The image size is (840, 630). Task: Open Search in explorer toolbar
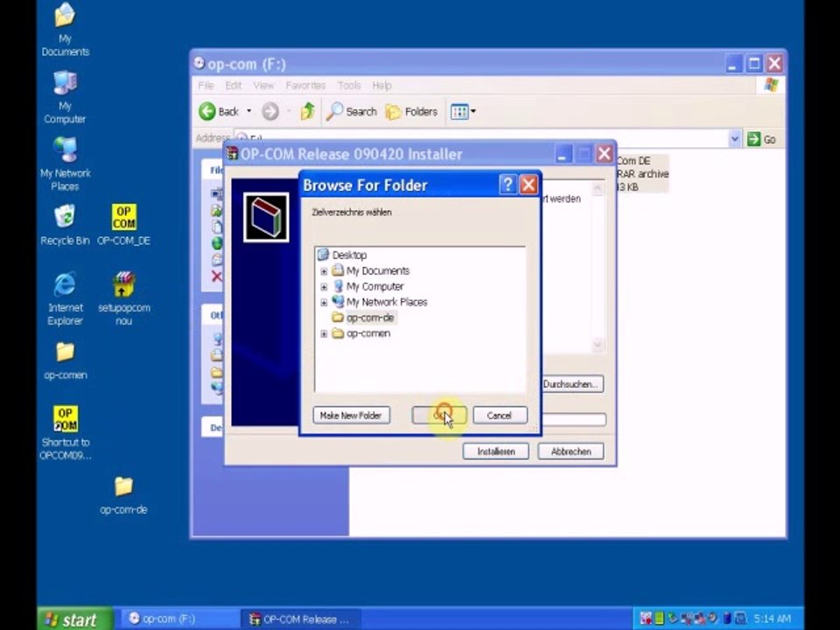point(352,111)
